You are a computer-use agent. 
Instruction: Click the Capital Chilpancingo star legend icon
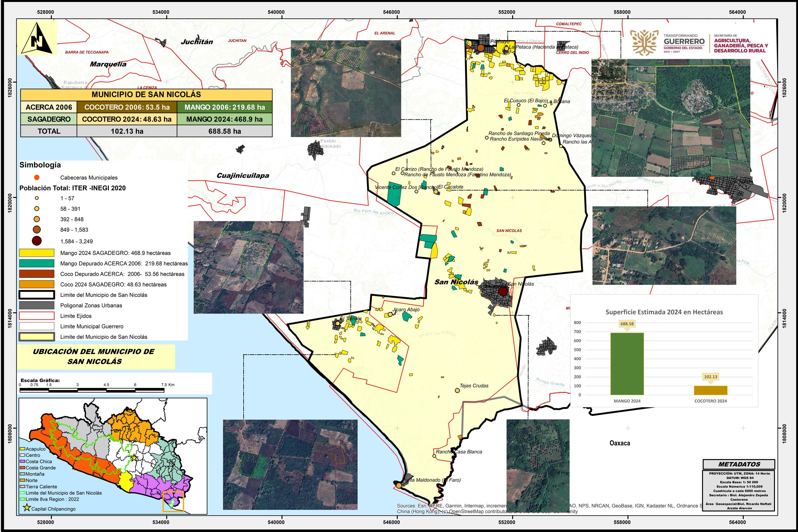26,509
